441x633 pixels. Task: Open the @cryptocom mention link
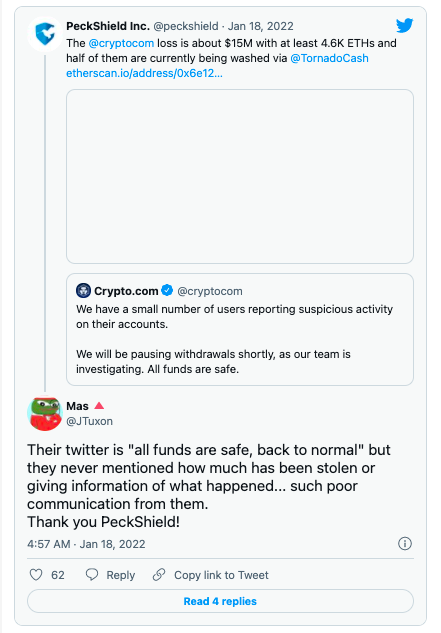[121, 43]
